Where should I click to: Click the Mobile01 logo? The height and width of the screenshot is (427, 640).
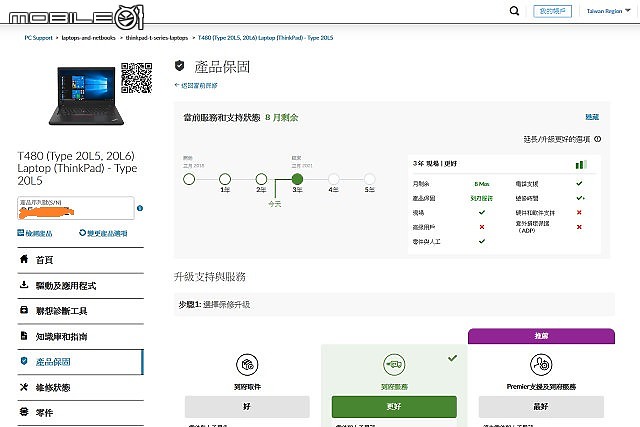(x=77, y=17)
